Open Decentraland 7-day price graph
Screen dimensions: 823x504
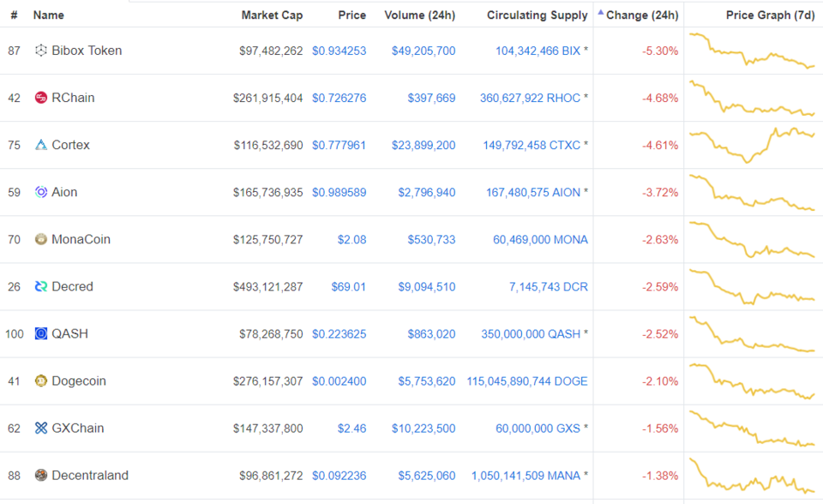[752, 477]
